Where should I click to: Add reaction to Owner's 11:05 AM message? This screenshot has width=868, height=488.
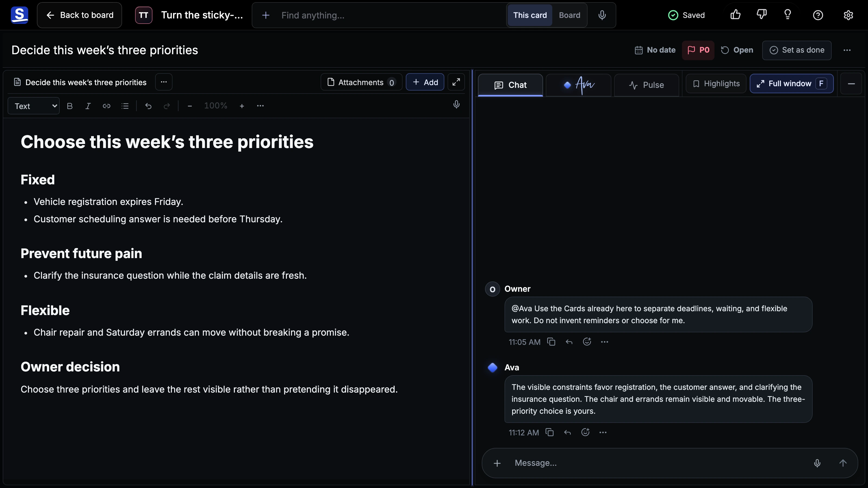coord(587,342)
